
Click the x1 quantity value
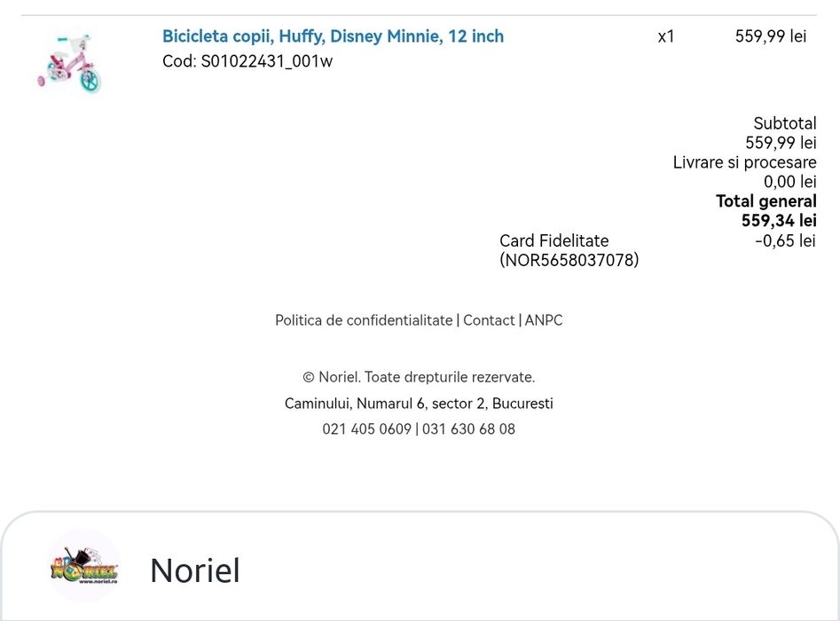(x=666, y=36)
